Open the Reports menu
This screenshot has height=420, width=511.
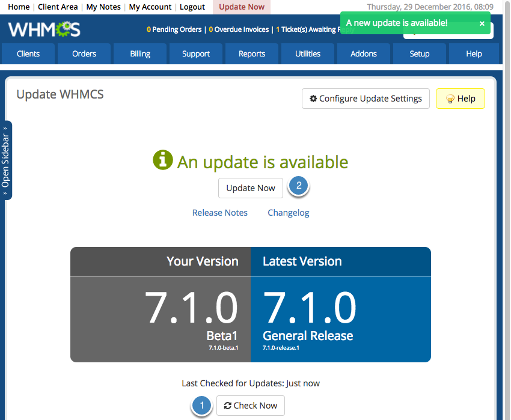tap(252, 53)
